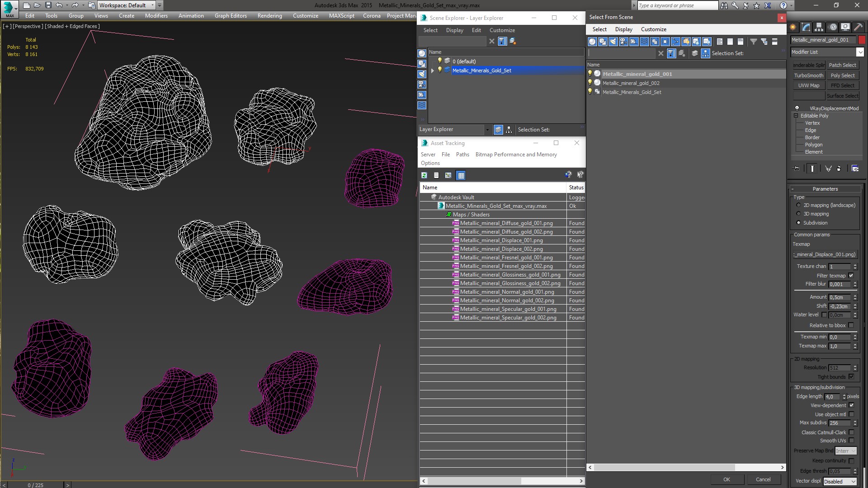
Task: Collapse the Editable Poly stack entry
Action: pyautogui.click(x=796, y=116)
